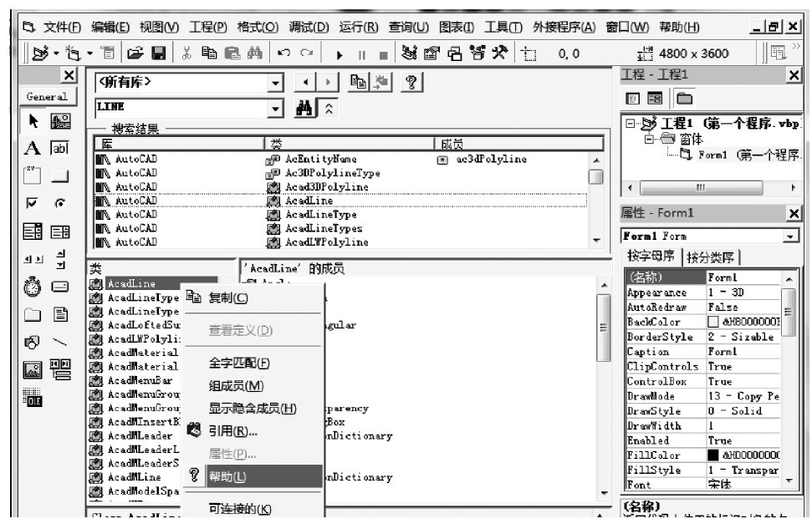Image resolution: width=812 pixels, height=519 pixels.
Task: Select the Image control in toolbox
Action: pos(33,369)
